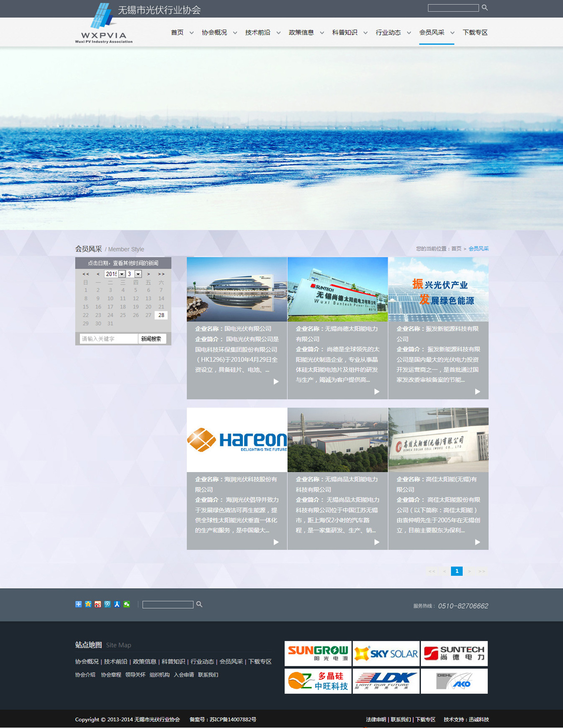Click the footer search magnifier icon
The image size is (563, 728).
pos(199,604)
